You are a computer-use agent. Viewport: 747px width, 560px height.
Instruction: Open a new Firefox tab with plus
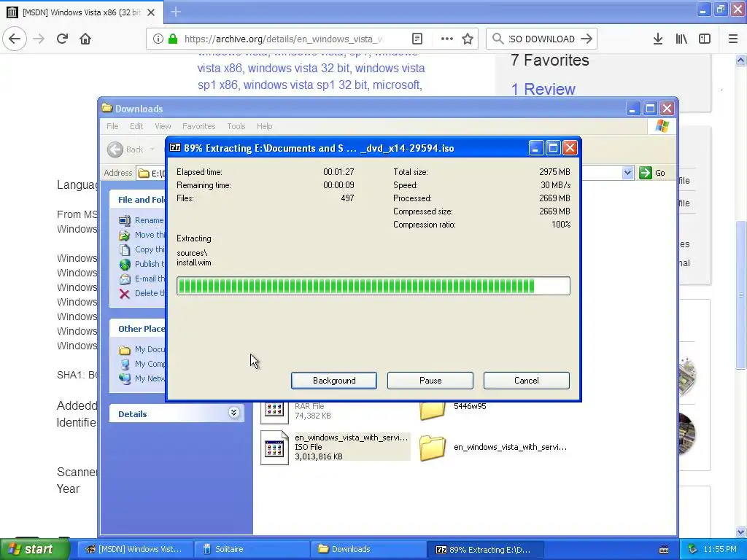coord(176,12)
